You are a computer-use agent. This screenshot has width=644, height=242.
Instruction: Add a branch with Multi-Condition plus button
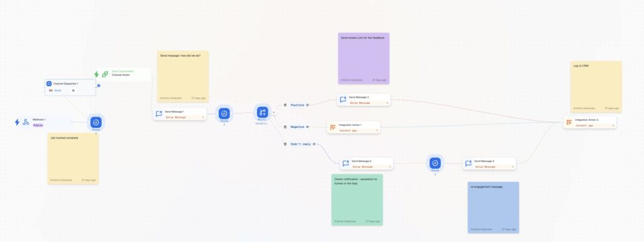274,112
